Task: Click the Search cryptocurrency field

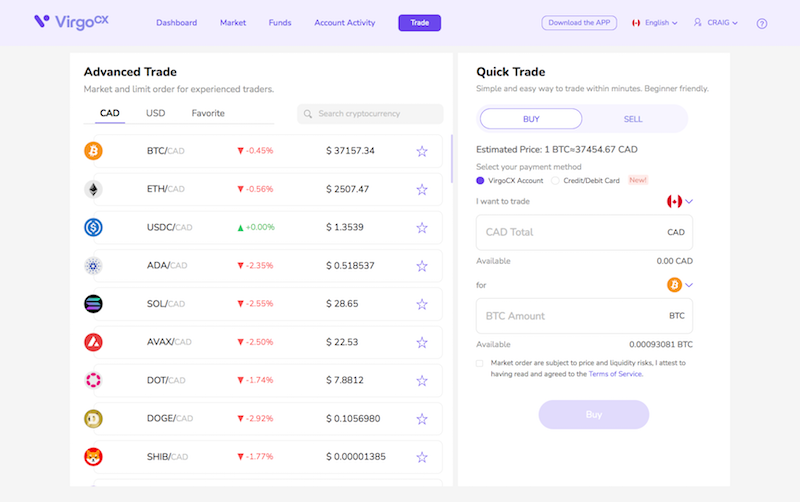Action: tap(370, 114)
